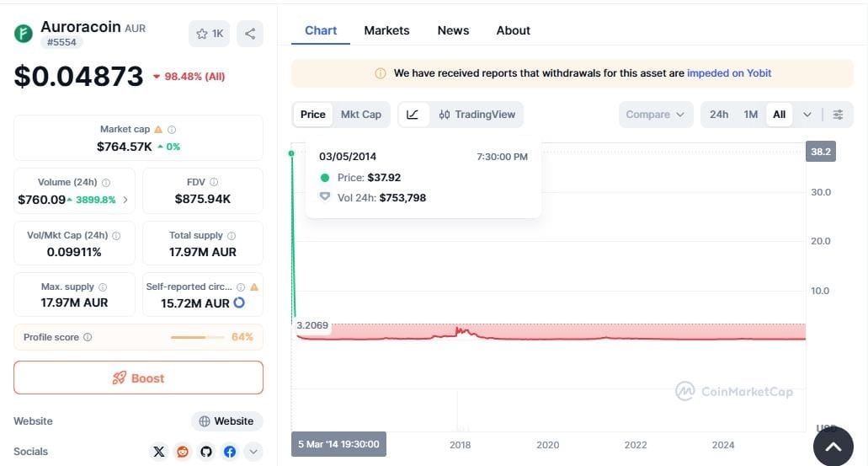Select the 24h time range
868x466 pixels.
[718, 115]
